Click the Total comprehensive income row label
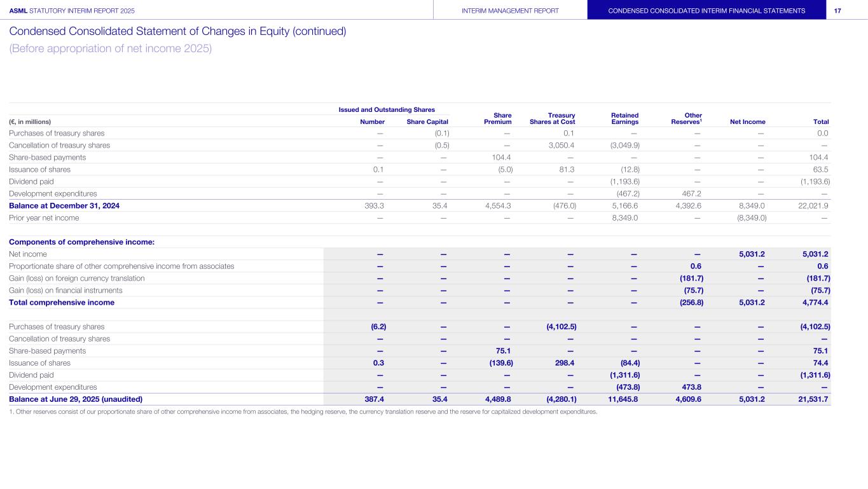 [x=62, y=303]
